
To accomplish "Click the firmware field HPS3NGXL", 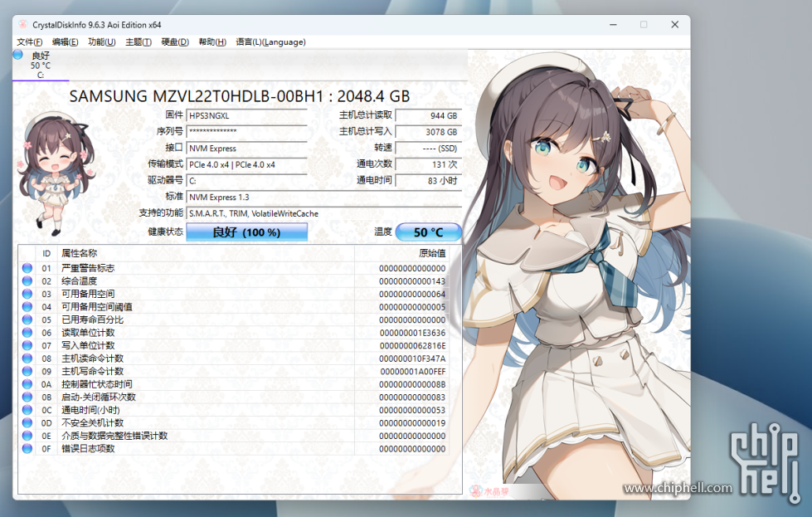I will [246, 115].
